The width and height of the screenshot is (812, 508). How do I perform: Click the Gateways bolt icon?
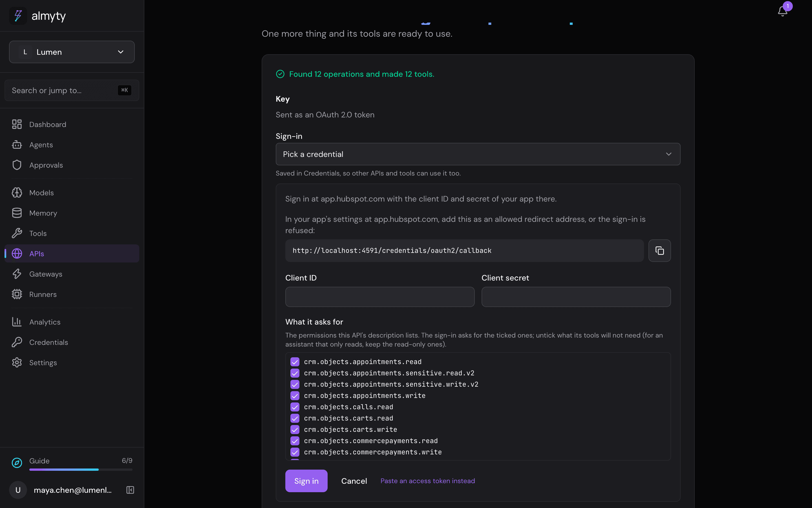pos(17,274)
